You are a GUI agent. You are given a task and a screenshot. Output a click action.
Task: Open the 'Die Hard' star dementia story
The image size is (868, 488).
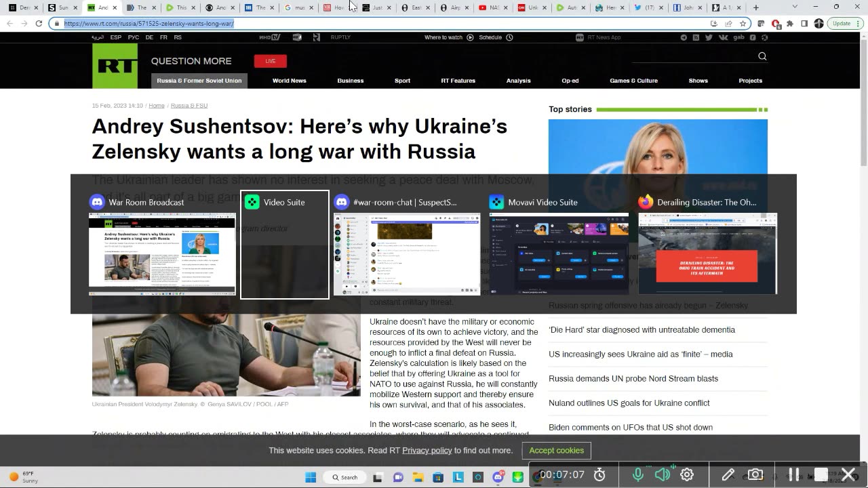(642, 330)
